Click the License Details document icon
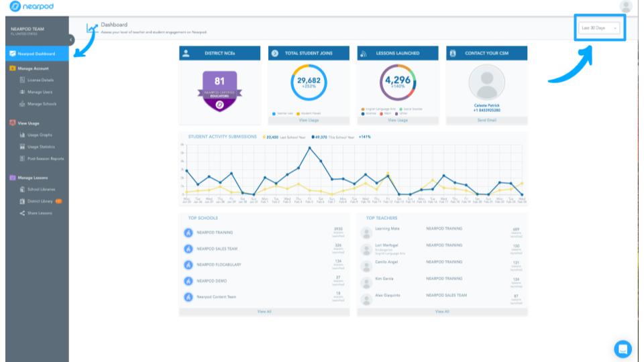Screen dimensions: 644x362 pyautogui.click(x=23, y=80)
